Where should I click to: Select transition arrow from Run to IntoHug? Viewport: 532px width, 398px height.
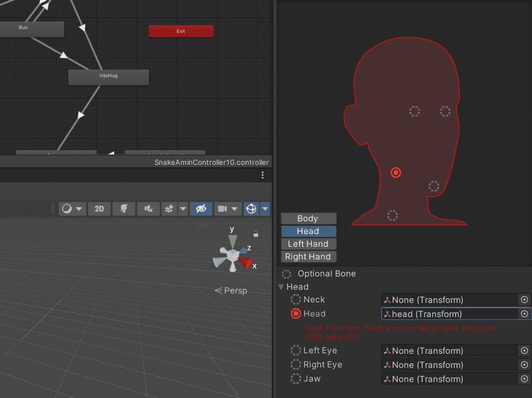tap(64, 55)
